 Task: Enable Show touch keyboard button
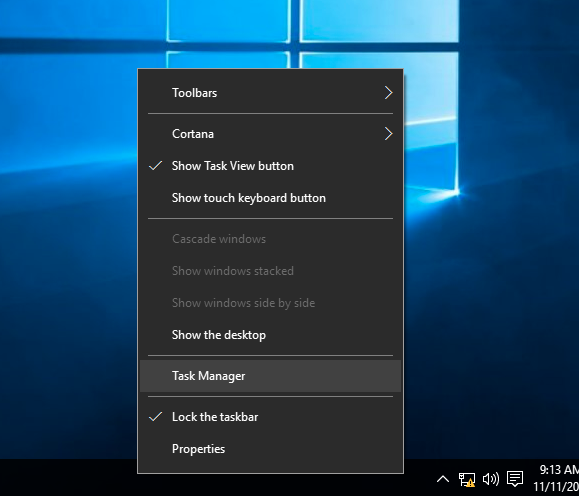270,198
